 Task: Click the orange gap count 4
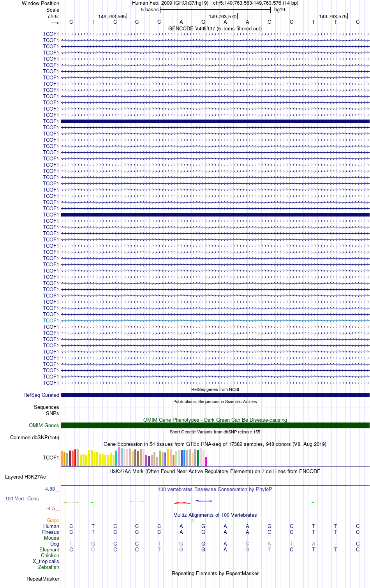click(x=192, y=521)
